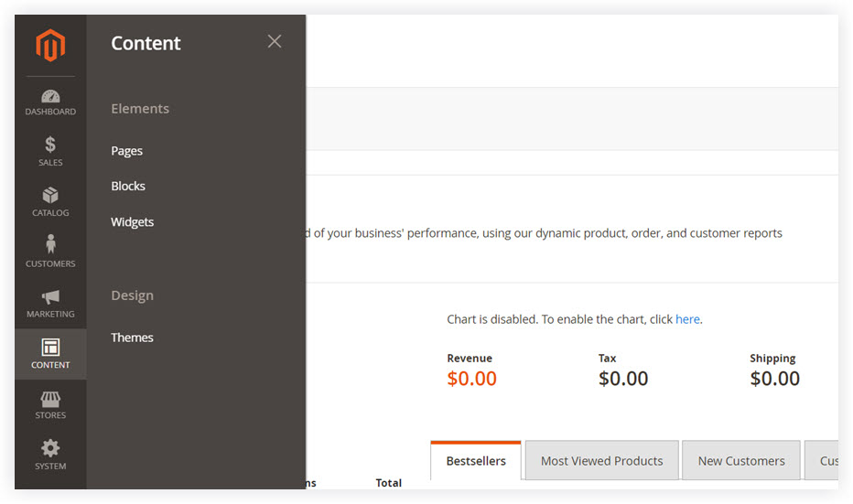Close the Content submenu panel

[275, 41]
